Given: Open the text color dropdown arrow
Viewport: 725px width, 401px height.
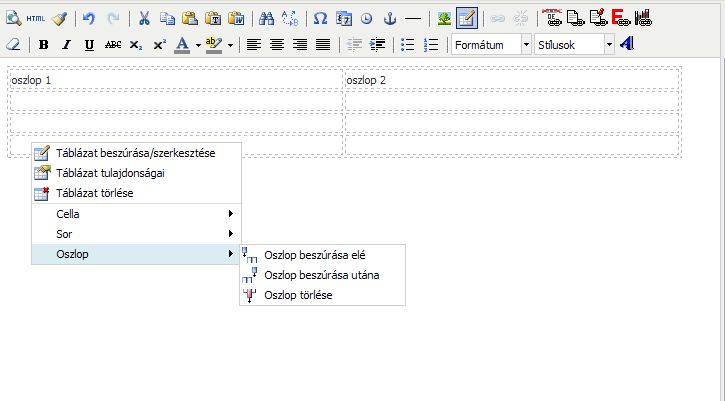Looking at the screenshot, I should coord(198,45).
